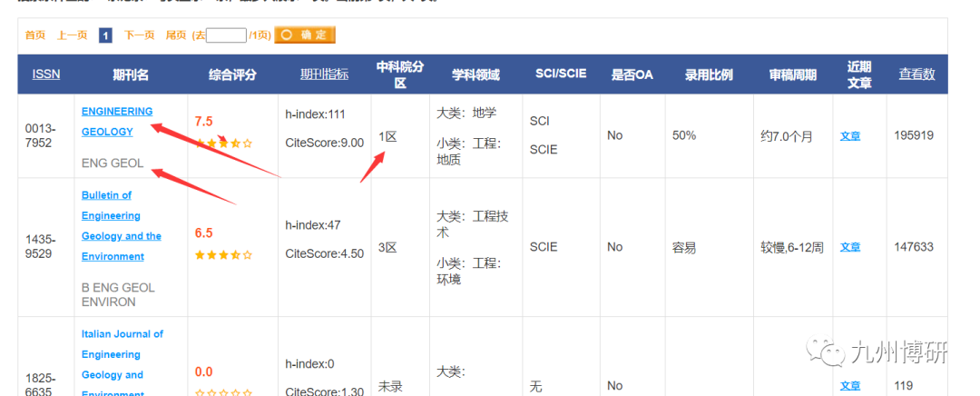This screenshot has width=980, height=396.
Task: Click 期刊名 column header
Action: (x=131, y=75)
